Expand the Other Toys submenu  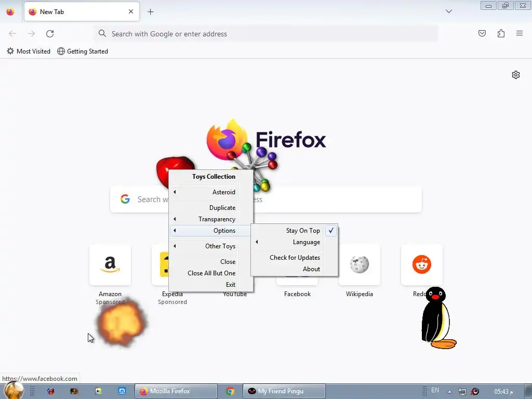pos(211,246)
